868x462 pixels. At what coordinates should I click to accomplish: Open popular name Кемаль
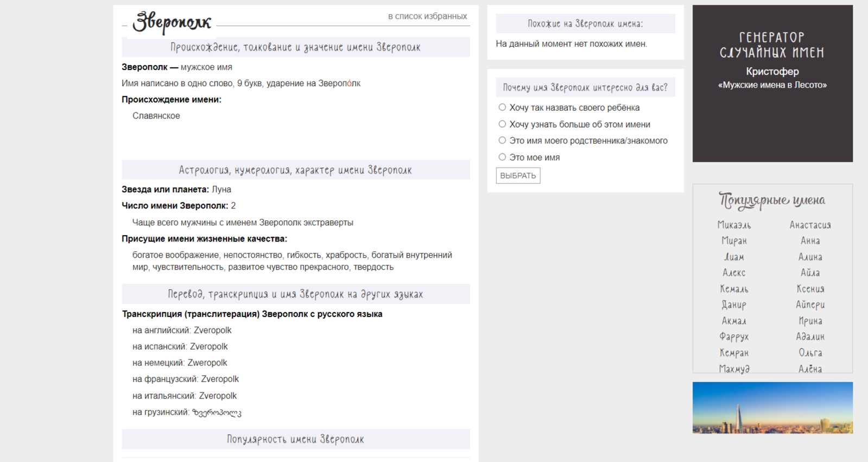[734, 289]
